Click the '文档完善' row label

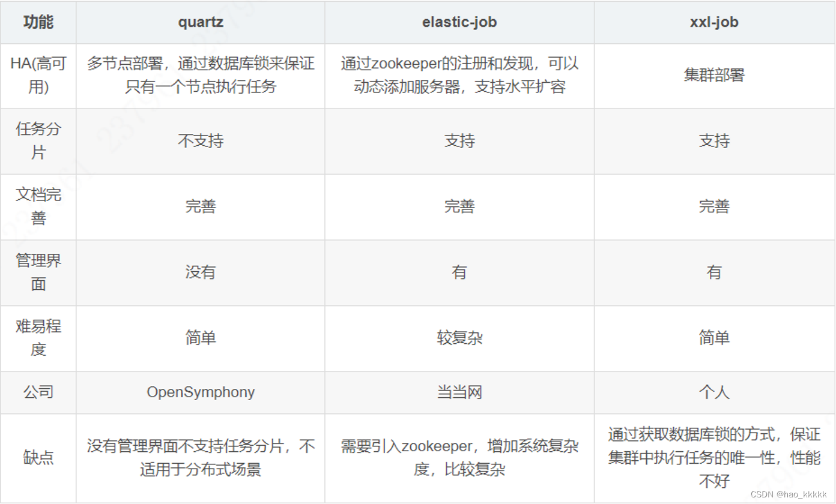coord(38,206)
